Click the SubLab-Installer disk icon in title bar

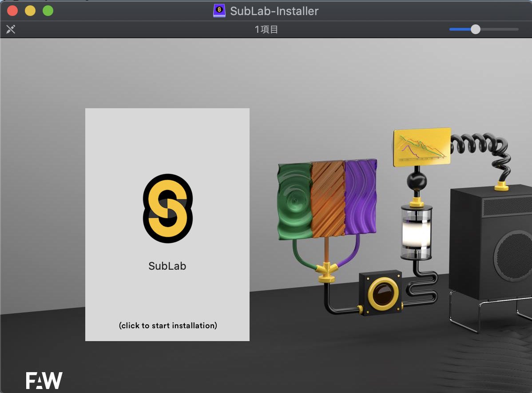tap(219, 11)
